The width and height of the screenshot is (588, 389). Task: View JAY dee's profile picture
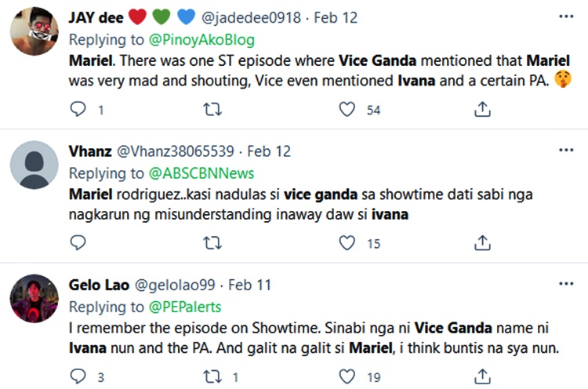[x=34, y=31]
